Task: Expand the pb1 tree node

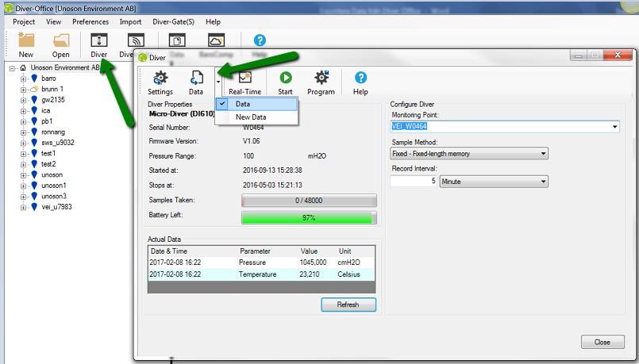Action: click(x=23, y=122)
